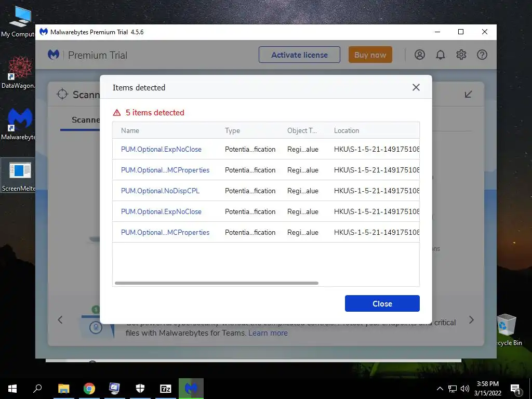Go to the previous promo slide
The image size is (532, 399).
60,320
